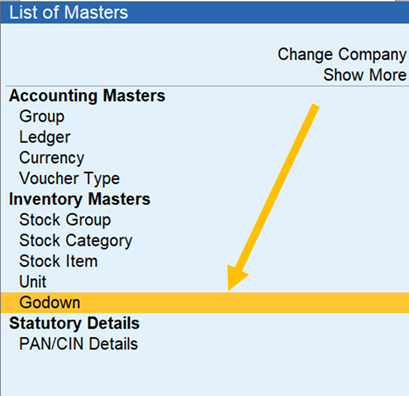Click the Statutory Details heading
The width and height of the screenshot is (409, 396).
point(74,323)
